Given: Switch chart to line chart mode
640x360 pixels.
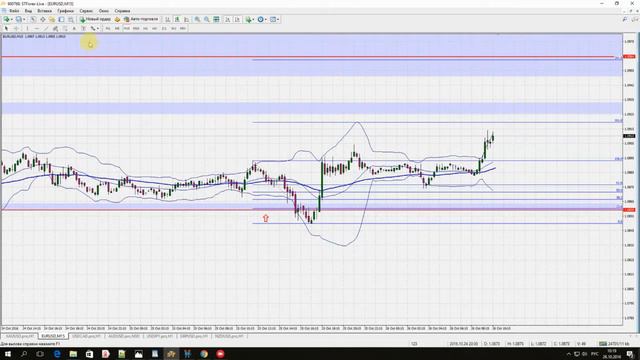Looking at the screenshot, I should pos(187,19).
